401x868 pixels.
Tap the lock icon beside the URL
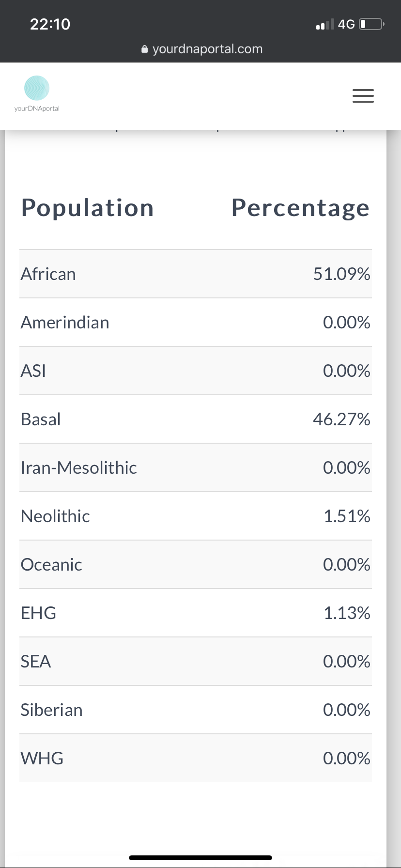coord(144,49)
